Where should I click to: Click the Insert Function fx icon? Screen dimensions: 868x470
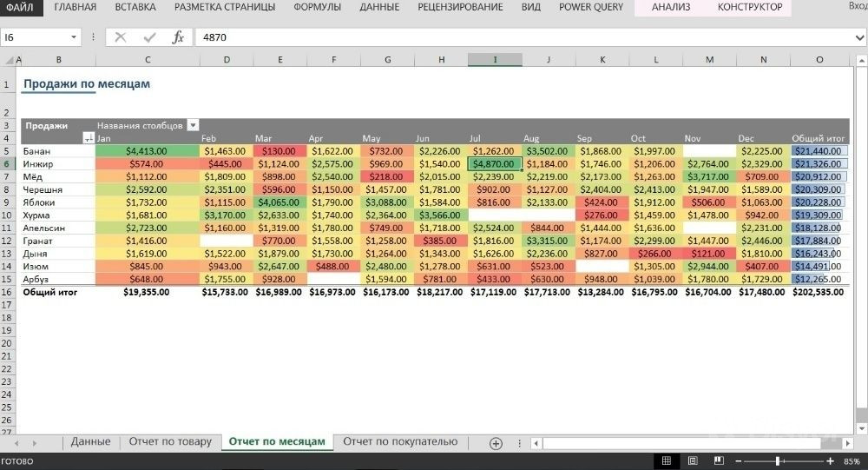pos(178,37)
